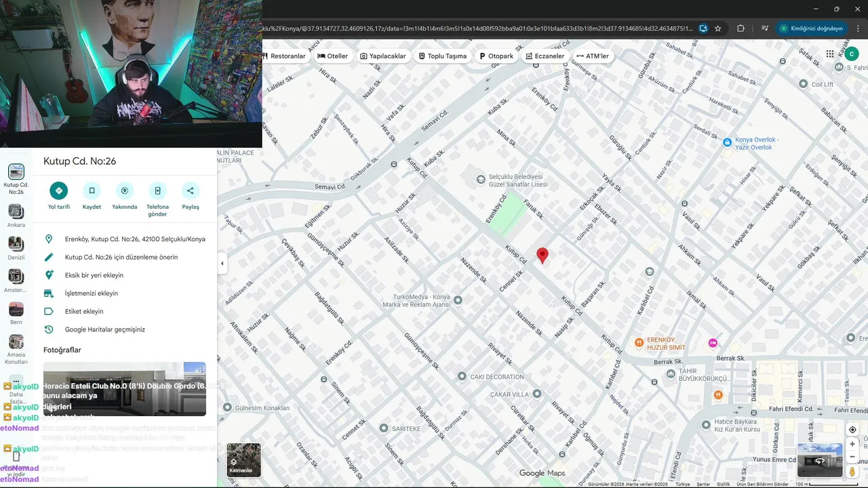
Task: Open the Bern recent item in sidebar
Action: pos(16,314)
